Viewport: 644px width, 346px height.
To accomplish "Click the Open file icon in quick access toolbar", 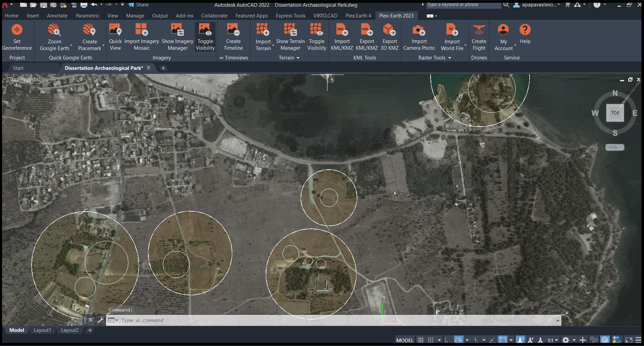I will 33,5.
